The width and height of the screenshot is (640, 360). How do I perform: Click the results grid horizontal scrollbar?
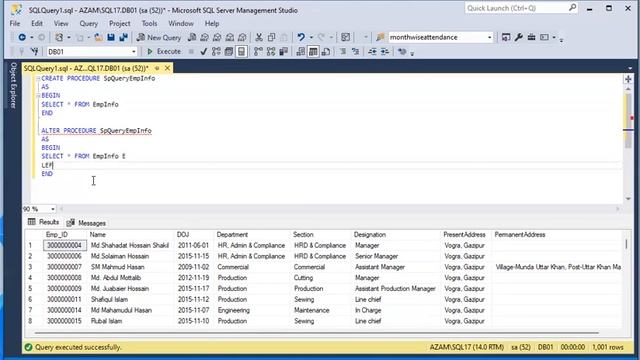(x=316, y=333)
